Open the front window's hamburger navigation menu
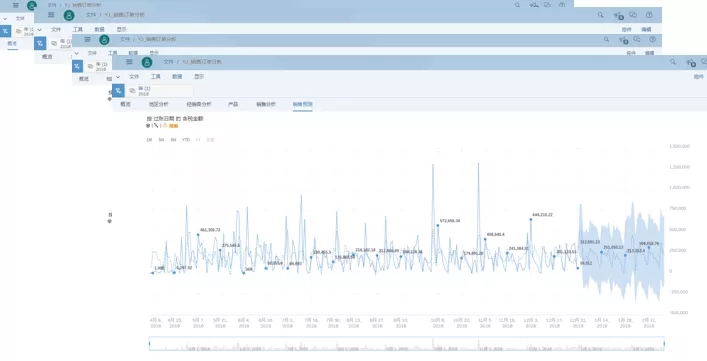 tap(129, 62)
